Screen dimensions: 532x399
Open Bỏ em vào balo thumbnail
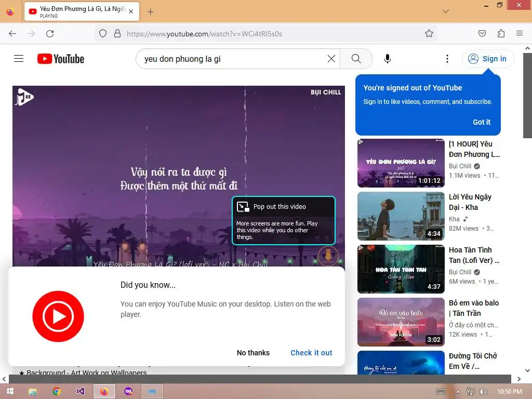(401, 322)
